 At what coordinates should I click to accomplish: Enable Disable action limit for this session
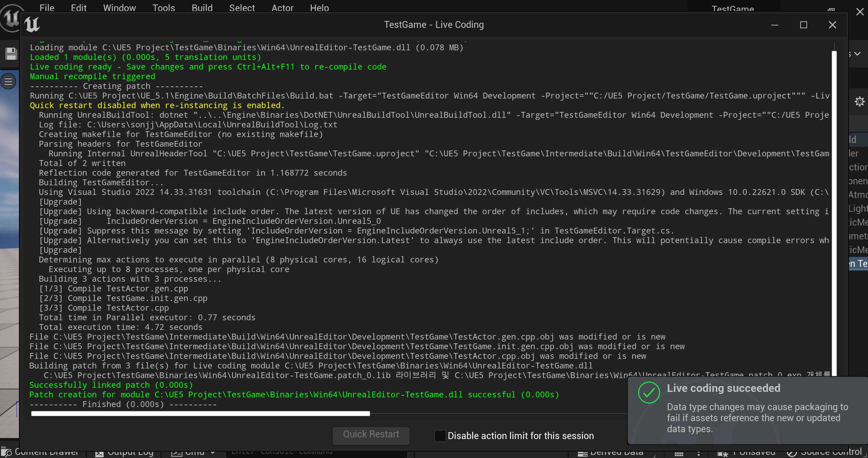440,436
